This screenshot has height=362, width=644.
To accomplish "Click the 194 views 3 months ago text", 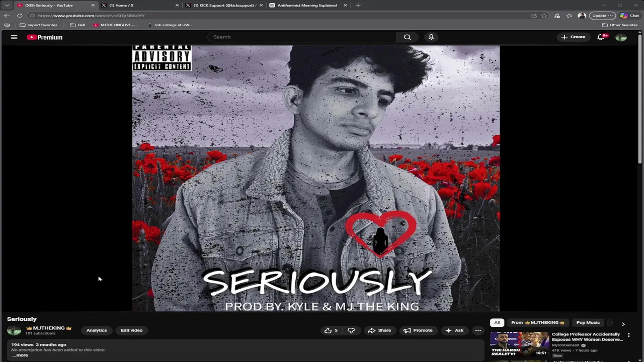I will click(39, 344).
